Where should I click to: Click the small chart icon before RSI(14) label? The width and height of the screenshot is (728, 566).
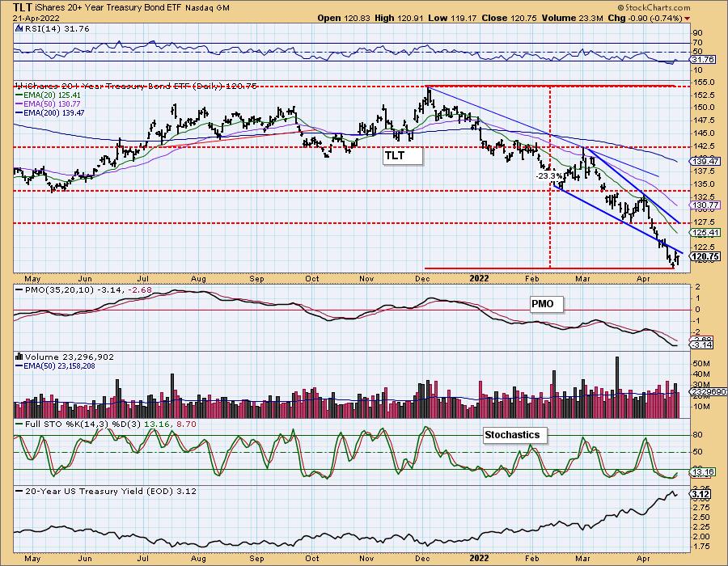(x=19, y=28)
